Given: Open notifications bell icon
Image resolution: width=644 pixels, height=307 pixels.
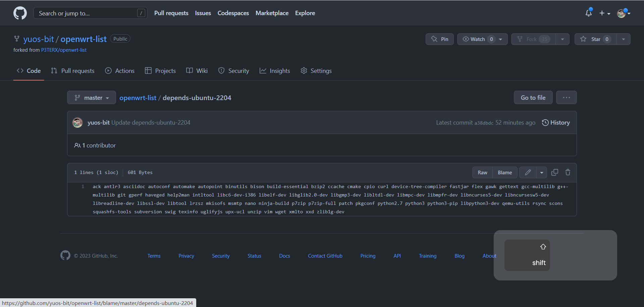Looking at the screenshot, I should (x=589, y=13).
